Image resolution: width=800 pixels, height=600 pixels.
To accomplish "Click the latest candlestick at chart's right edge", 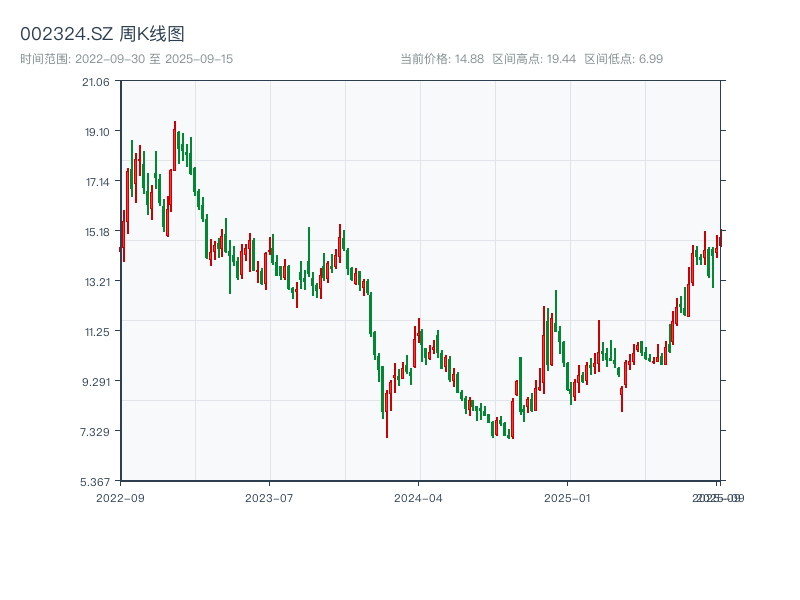I will pos(719,241).
